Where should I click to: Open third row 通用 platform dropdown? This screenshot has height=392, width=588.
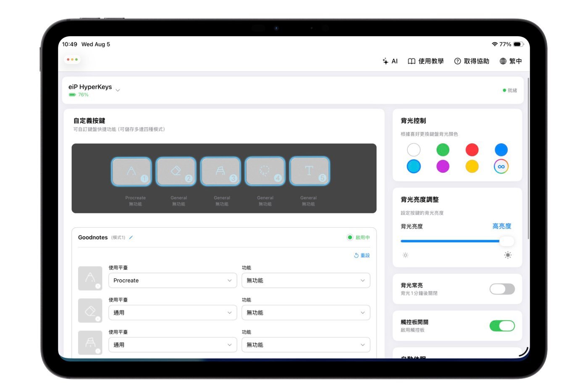pyautogui.click(x=173, y=345)
